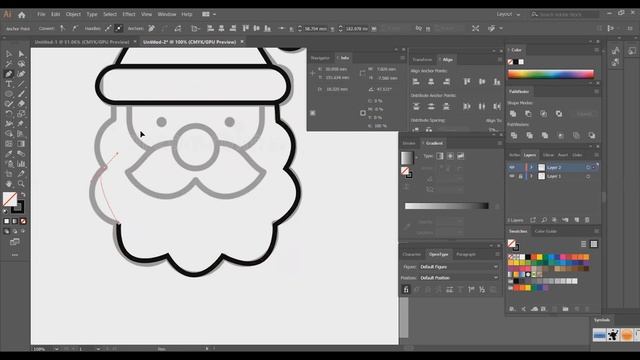Open the Object menu

(x=73, y=14)
